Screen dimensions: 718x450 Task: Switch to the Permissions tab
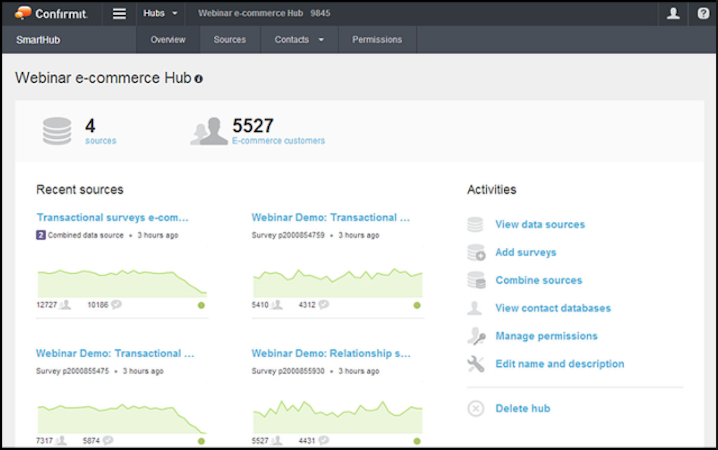[x=377, y=40]
